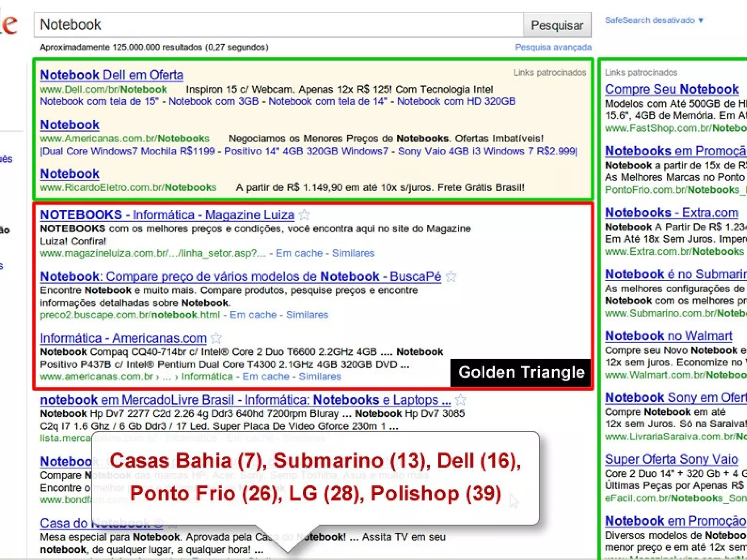Click Notebook com tela de 14" sitelink
Viewport: 747px width, 560px height.
(327, 101)
